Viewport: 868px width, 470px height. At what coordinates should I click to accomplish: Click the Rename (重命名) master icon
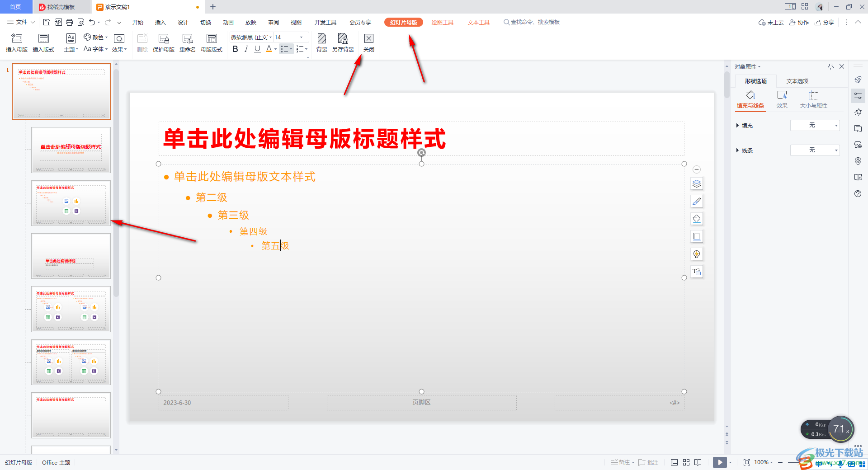pyautogui.click(x=188, y=43)
